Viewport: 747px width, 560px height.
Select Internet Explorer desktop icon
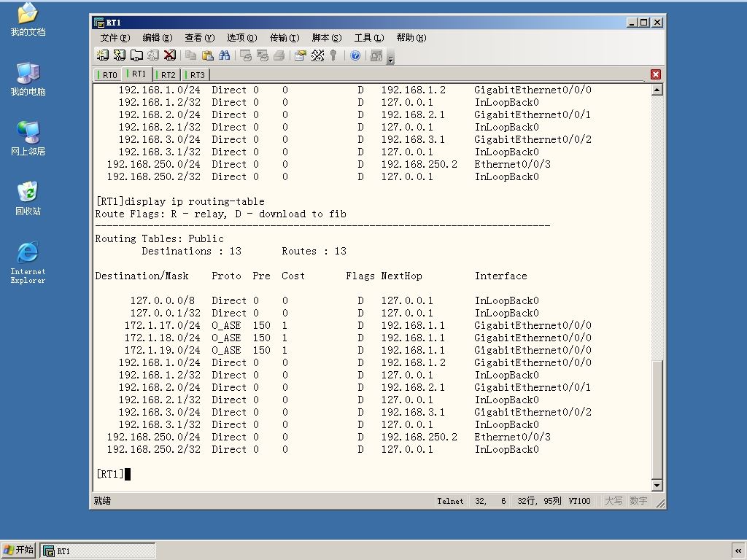point(28,262)
